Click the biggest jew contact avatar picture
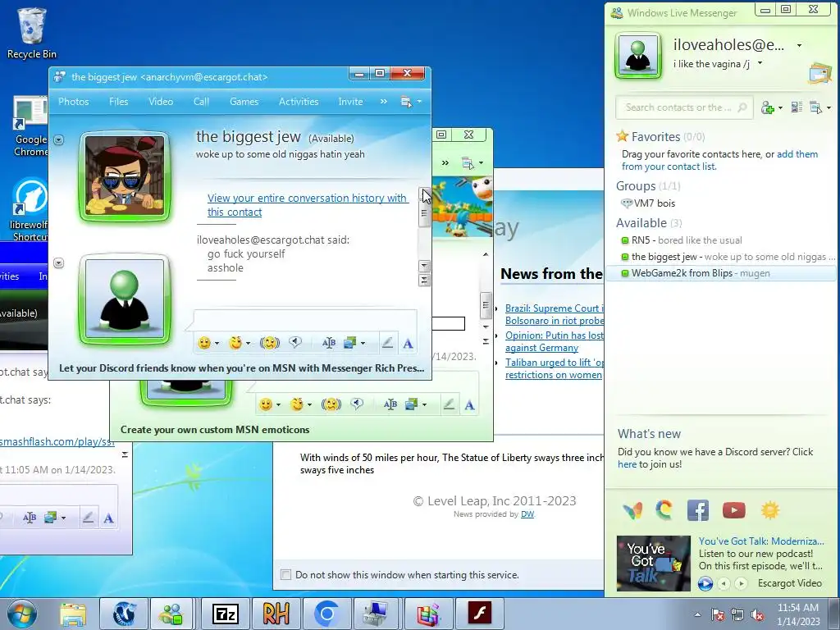The height and width of the screenshot is (630, 840). pyautogui.click(x=125, y=176)
